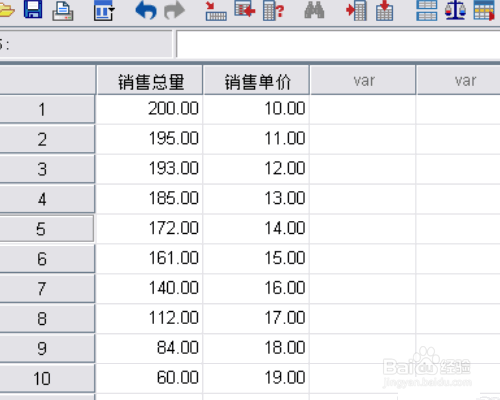Click the 销售单价 cell with 10.00

(256, 109)
